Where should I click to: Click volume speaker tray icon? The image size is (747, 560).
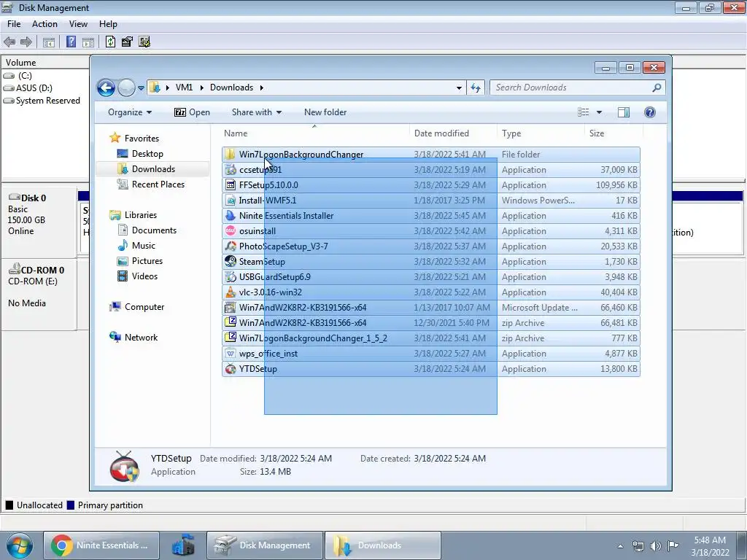click(x=656, y=545)
